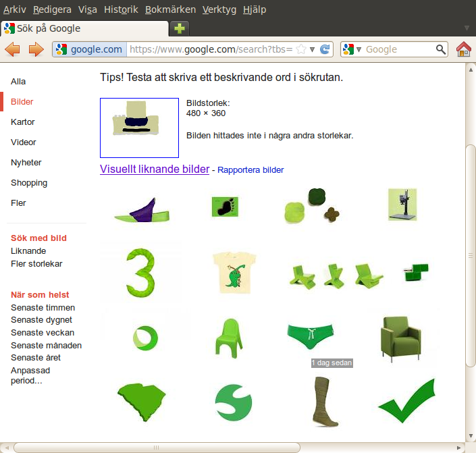The height and width of the screenshot is (453, 476).
Task: Open the green footprint image
Action: [225, 207]
